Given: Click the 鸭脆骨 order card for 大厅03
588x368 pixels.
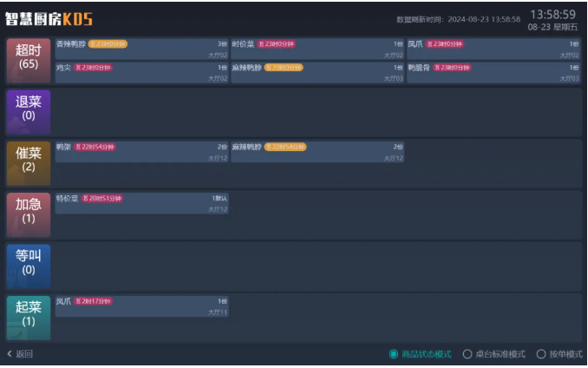Looking at the screenshot, I should pyautogui.click(x=493, y=72).
